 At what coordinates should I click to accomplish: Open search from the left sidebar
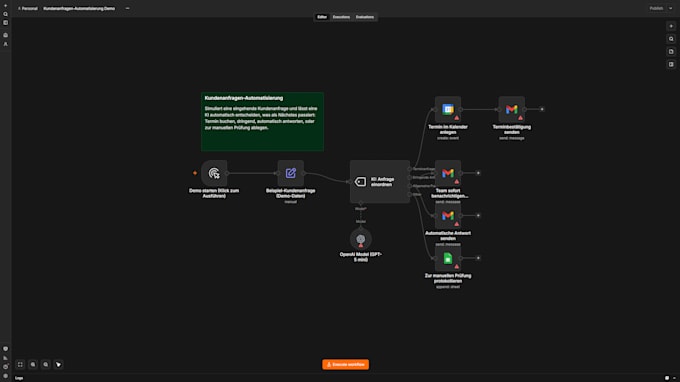tap(6, 14)
